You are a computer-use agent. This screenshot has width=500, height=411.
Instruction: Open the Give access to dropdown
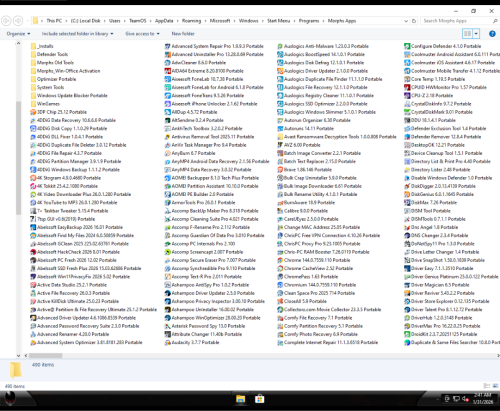(x=142, y=34)
